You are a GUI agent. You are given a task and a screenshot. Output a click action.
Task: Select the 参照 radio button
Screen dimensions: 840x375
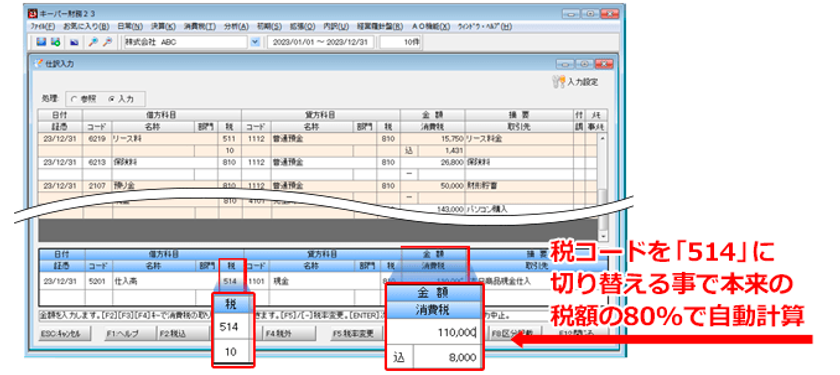point(73,99)
